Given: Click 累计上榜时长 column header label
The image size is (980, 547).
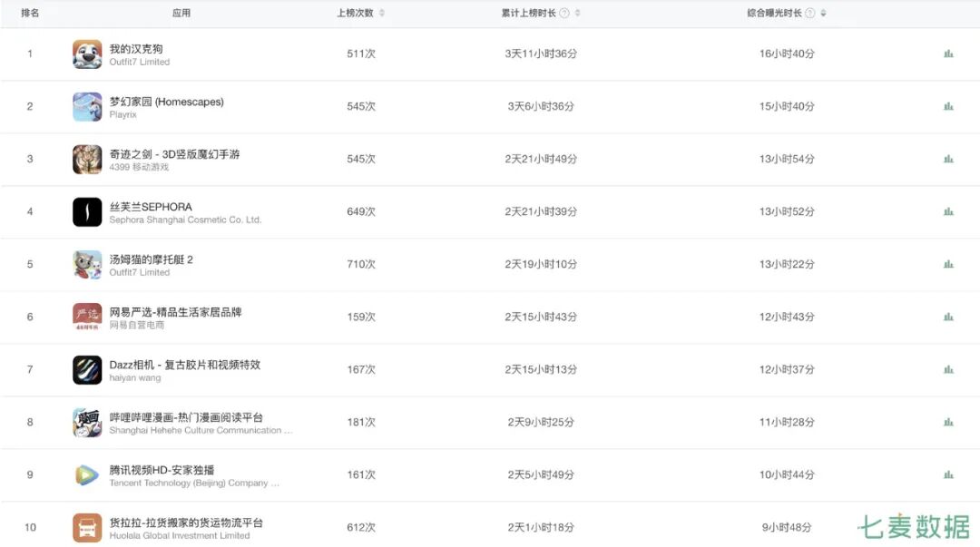Looking at the screenshot, I should (529, 13).
